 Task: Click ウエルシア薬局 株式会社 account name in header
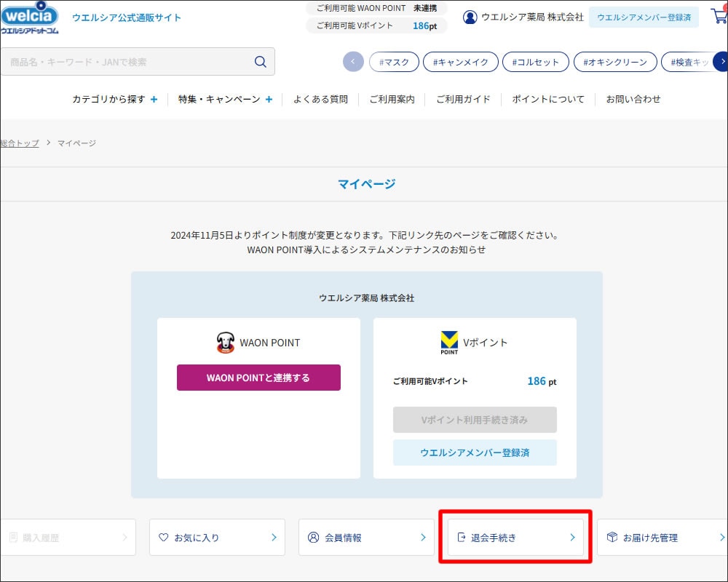click(532, 17)
